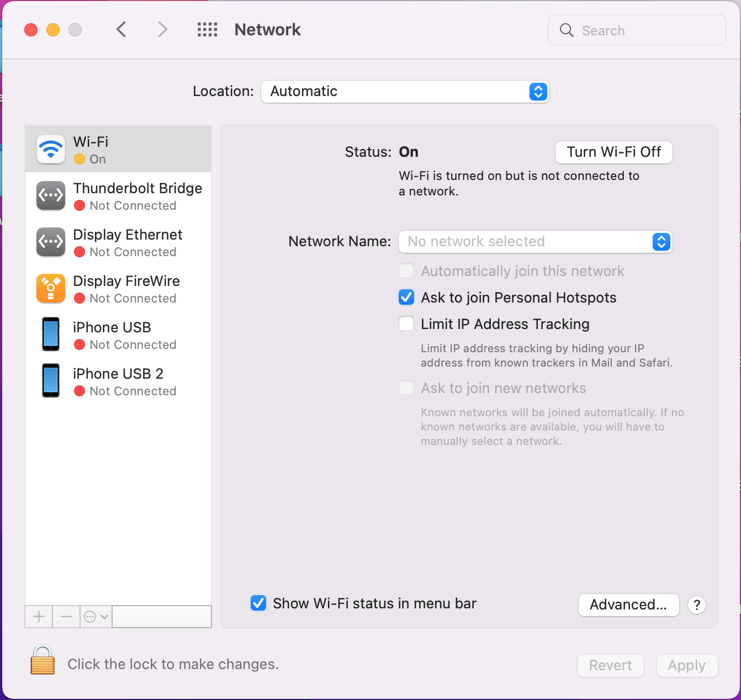This screenshot has width=741, height=700.
Task: Open the action gear menu below services
Action: [x=95, y=617]
